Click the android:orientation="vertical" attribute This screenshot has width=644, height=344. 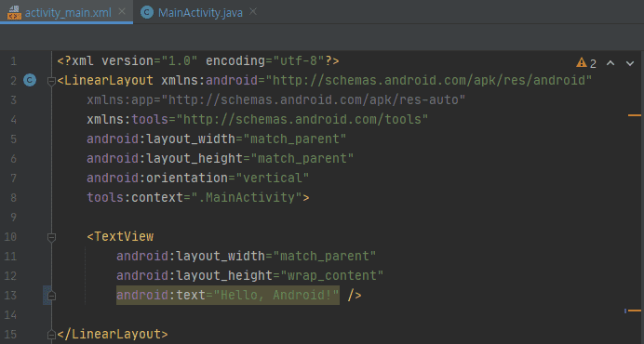click(x=197, y=178)
